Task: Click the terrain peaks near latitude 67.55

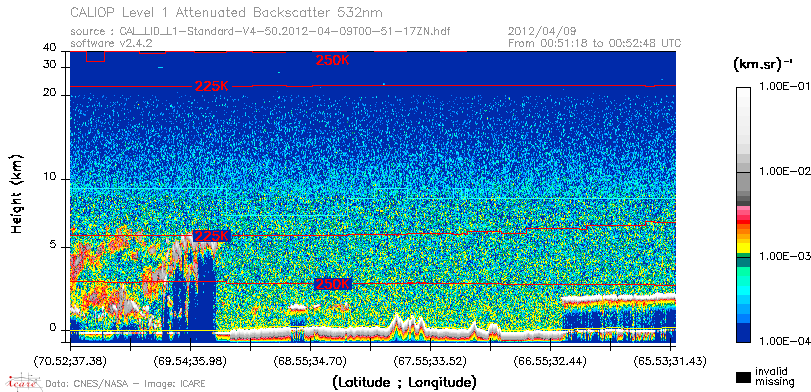Action: coord(409,326)
